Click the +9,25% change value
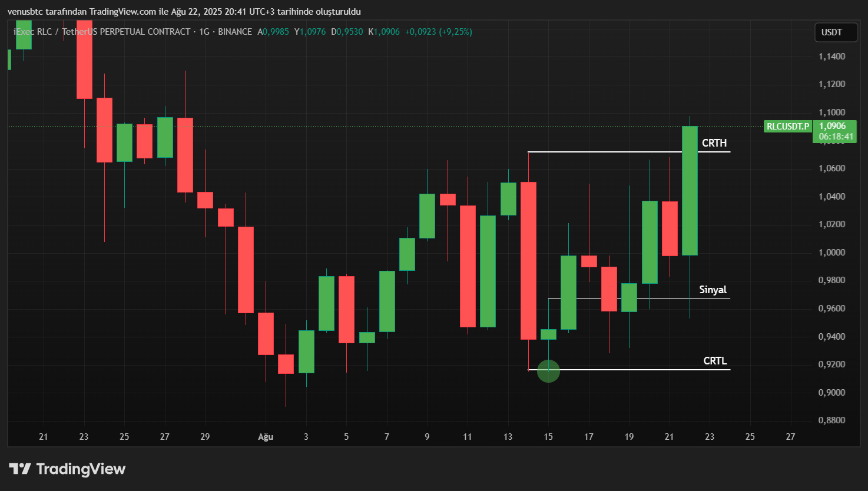This screenshot has width=868, height=491. pos(455,32)
